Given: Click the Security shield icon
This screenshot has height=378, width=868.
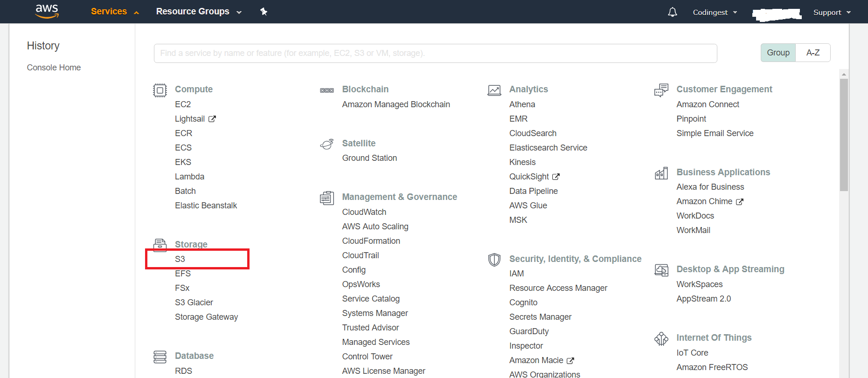Looking at the screenshot, I should (494, 260).
